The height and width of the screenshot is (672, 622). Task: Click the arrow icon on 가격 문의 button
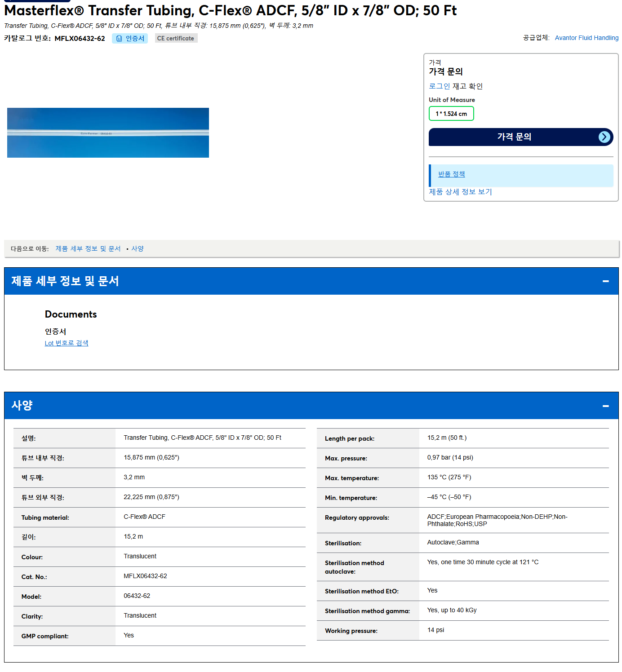604,137
